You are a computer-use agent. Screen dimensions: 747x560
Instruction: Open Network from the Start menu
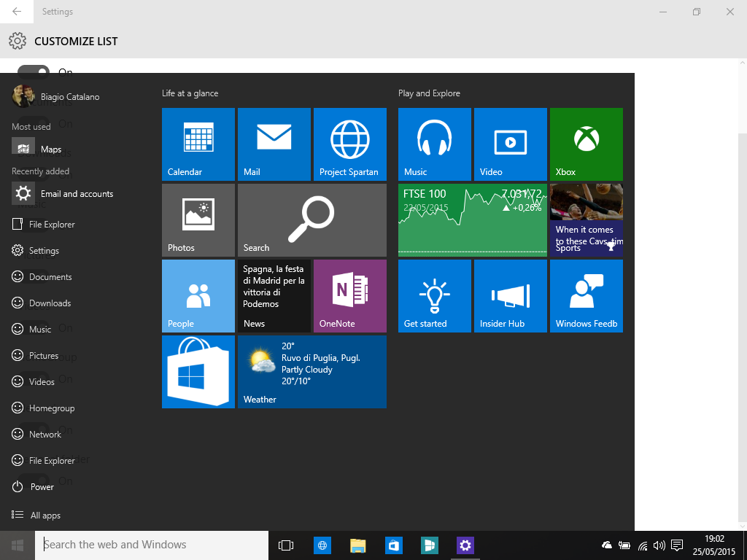(x=36, y=435)
